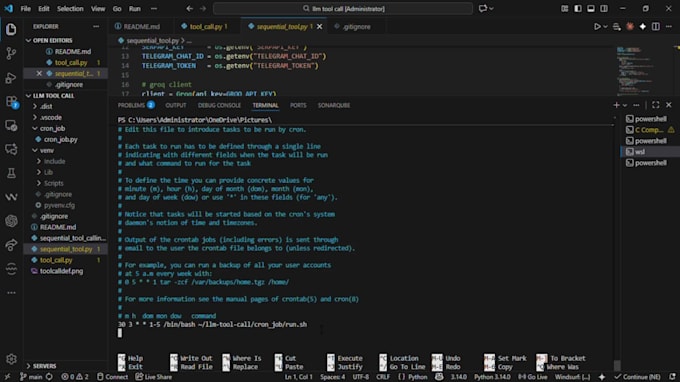
Task: Show additional activity bar views ellipsis
Action: (x=11, y=293)
